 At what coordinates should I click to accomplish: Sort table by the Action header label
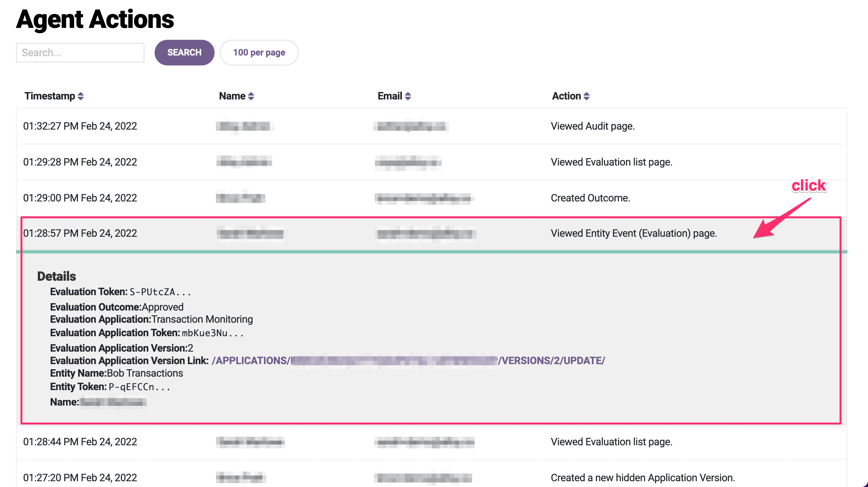(566, 96)
